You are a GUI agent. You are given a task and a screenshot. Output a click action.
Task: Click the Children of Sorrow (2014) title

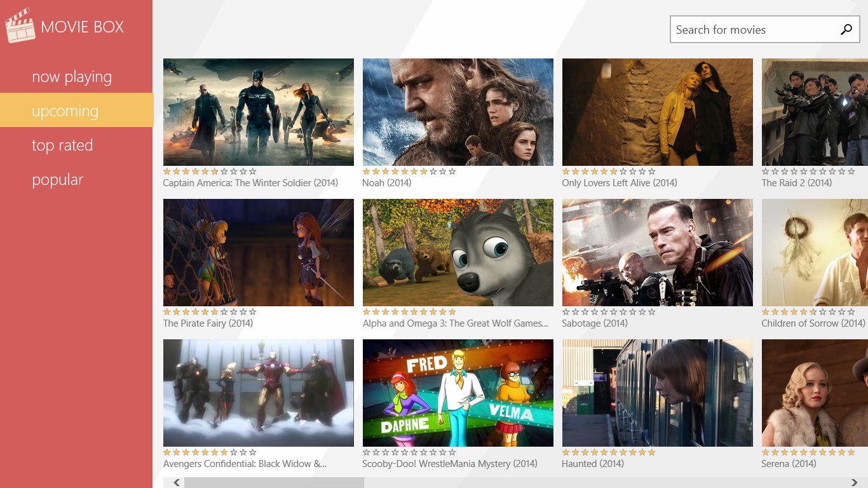(813, 323)
